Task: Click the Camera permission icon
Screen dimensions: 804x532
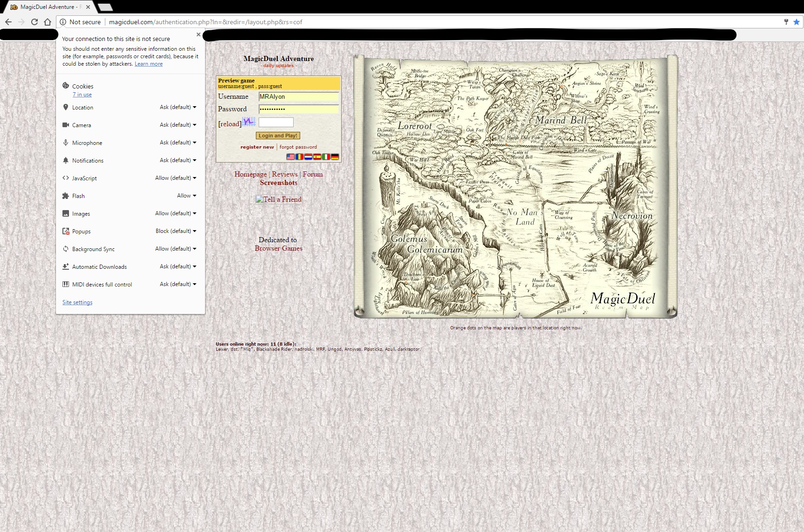Action: coord(66,125)
